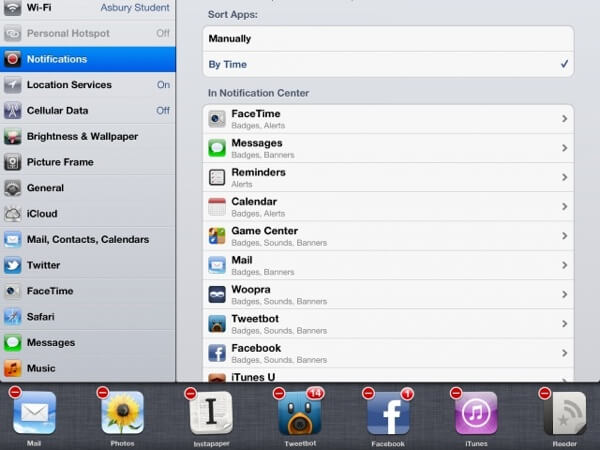Click Woopra icon in notification list
Viewport: 600px width, 450px height.
(x=217, y=295)
